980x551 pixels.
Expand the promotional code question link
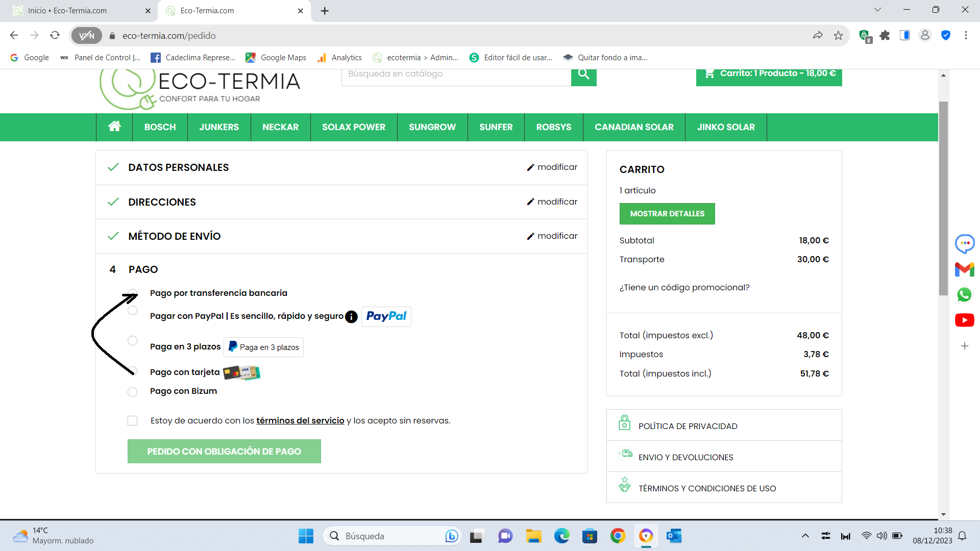(x=684, y=288)
